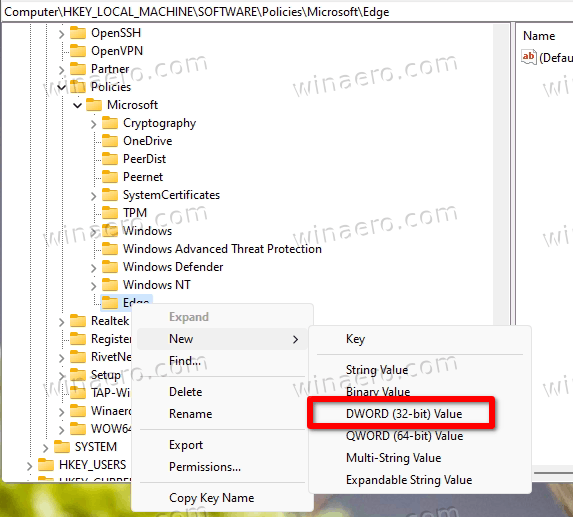Click the (Default) string value icon
Screen dimensions: 573x517
point(529,57)
